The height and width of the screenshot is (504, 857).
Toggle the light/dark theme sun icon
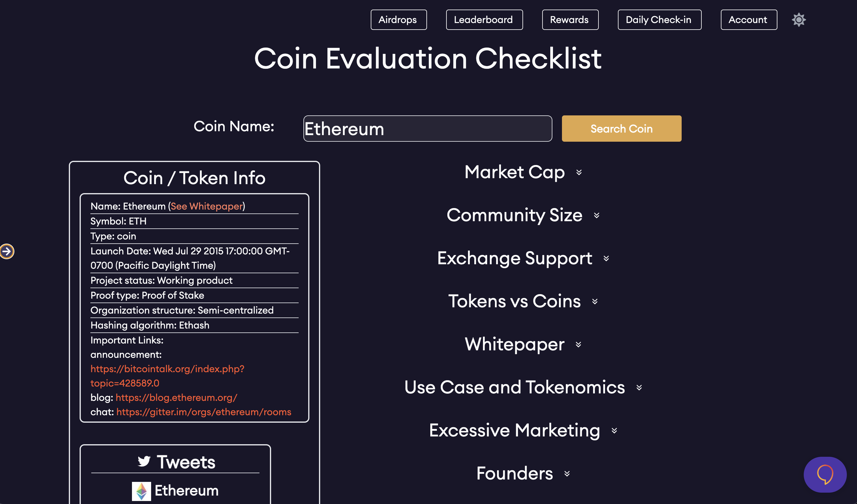click(x=799, y=20)
